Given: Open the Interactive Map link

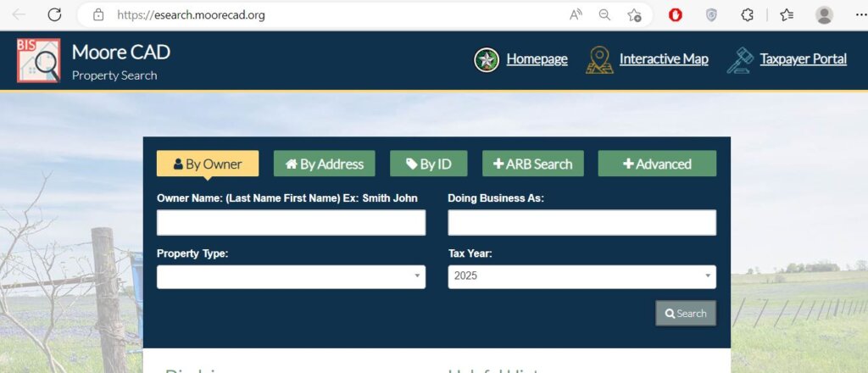Looking at the screenshot, I should [x=664, y=58].
